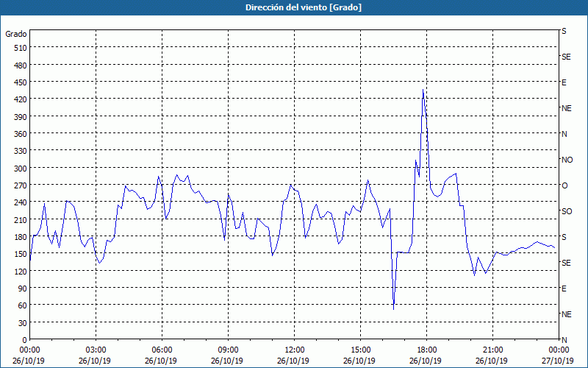Click the 510 y-axis value
The width and height of the screenshot is (588, 368).
click(x=21, y=48)
